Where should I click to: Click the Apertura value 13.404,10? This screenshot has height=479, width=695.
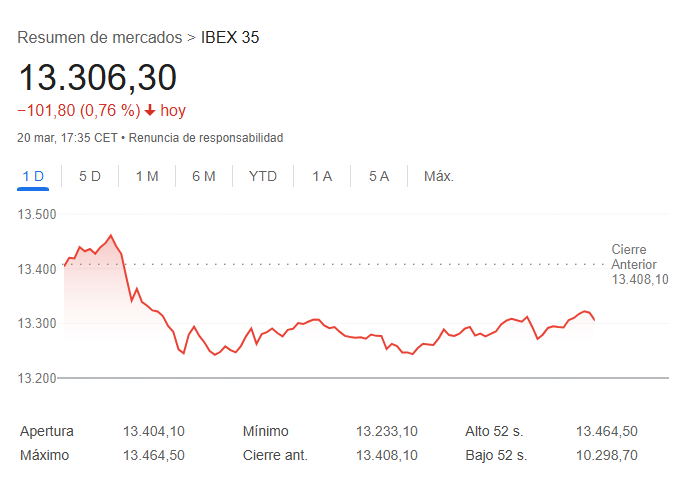[x=154, y=431]
